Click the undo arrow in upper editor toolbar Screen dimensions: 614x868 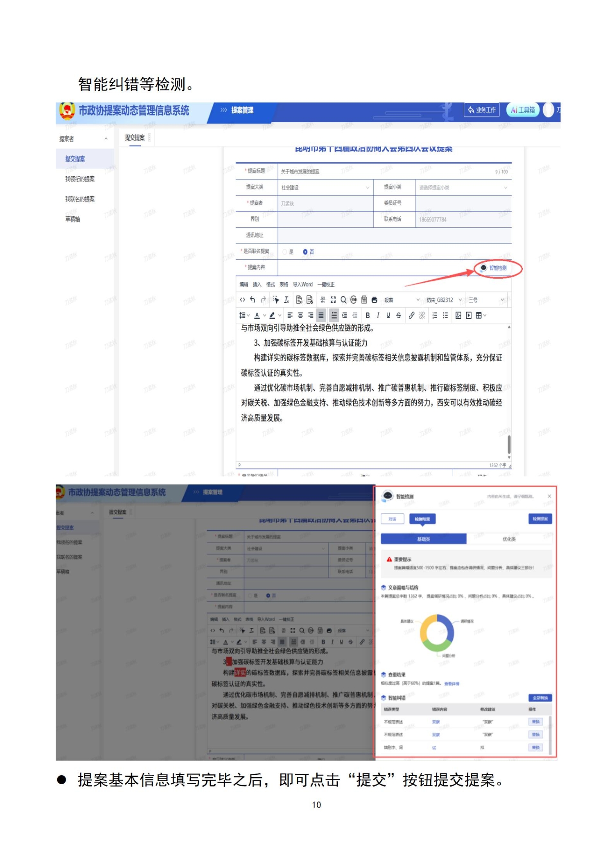[x=253, y=300]
